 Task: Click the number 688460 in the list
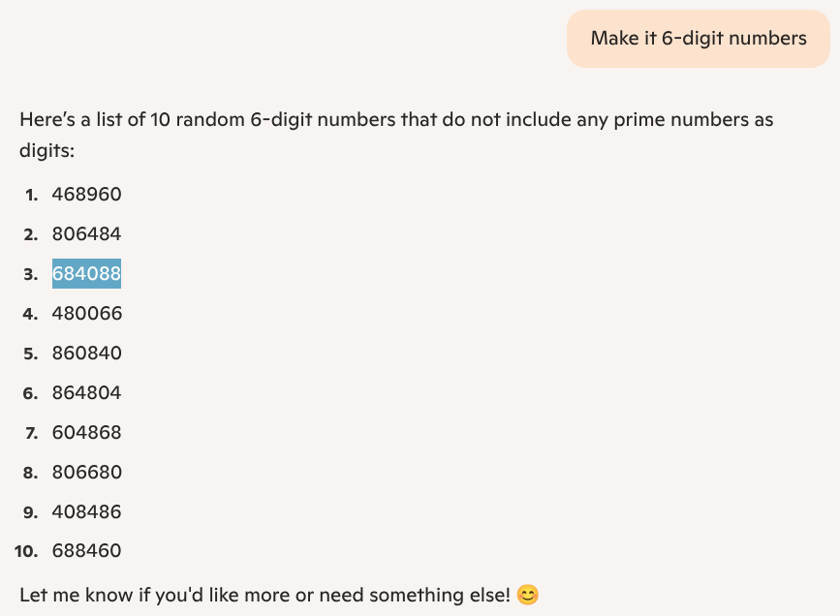point(87,551)
